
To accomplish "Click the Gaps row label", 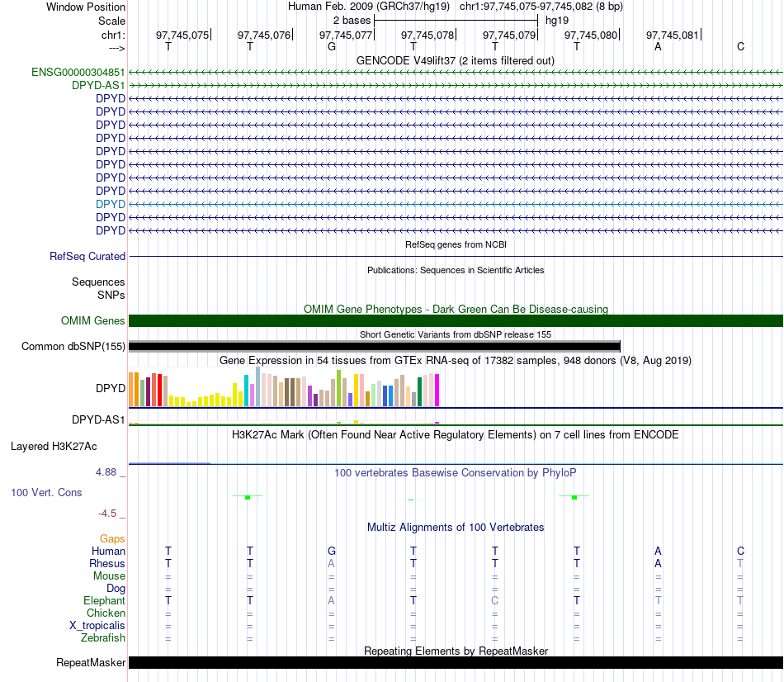I will (x=112, y=539).
